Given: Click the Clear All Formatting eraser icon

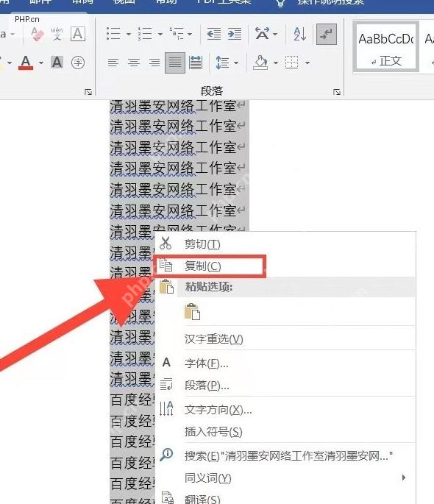Looking at the screenshot, I should (x=38, y=34).
